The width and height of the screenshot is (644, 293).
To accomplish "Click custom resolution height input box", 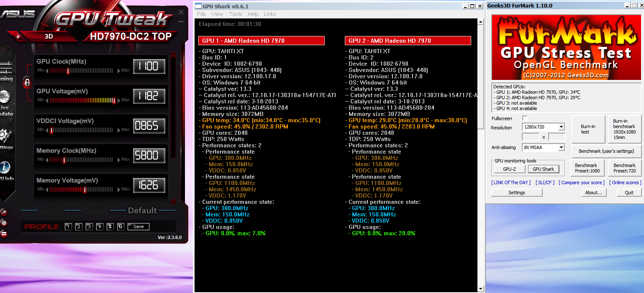I will (x=557, y=137).
